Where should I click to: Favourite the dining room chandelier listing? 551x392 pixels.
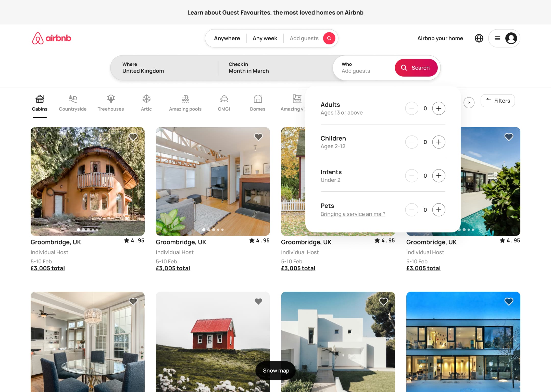(133, 301)
